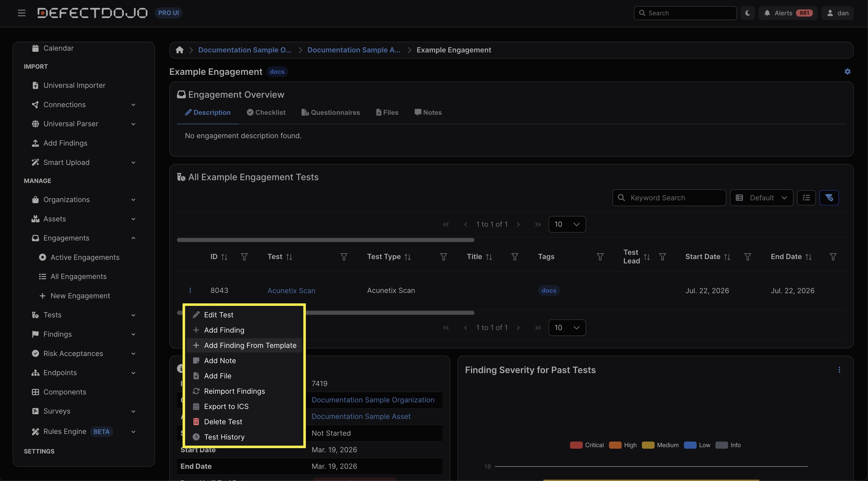Image resolution: width=868 pixels, height=481 pixels.
Task: Collapse the Engagements sidebar section
Action: (x=84, y=238)
